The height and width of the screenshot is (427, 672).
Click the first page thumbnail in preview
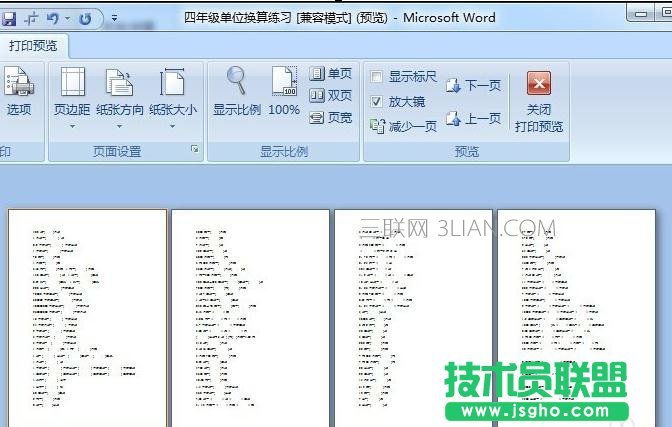[87, 318]
